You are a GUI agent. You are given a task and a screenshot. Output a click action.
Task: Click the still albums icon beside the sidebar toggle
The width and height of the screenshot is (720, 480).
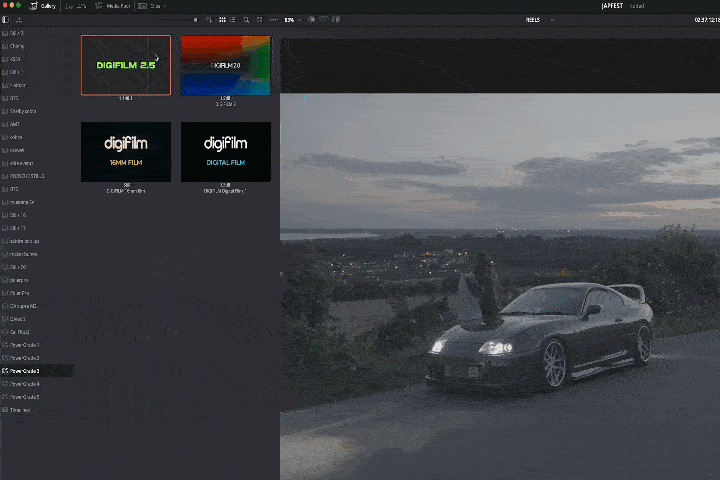[x=19, y=20]
